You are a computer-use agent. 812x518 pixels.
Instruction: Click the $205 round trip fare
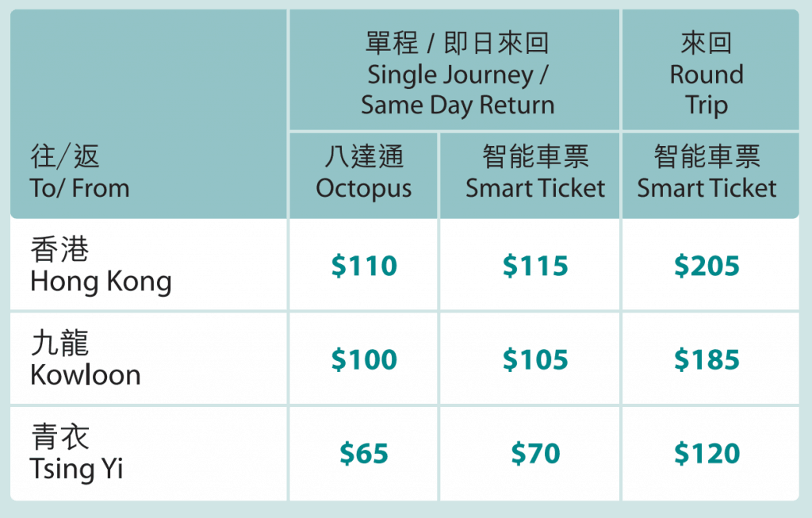(x=707, y=267)
